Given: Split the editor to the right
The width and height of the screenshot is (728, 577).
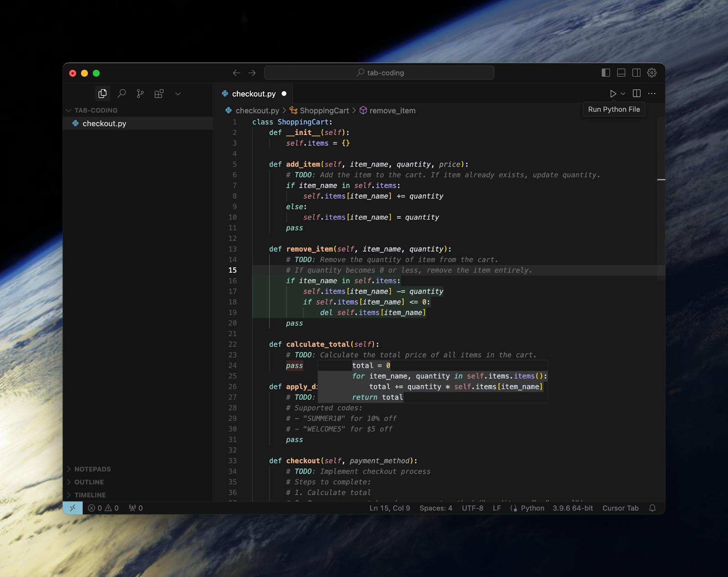Looking at the screenshot, I should point(637,93).
